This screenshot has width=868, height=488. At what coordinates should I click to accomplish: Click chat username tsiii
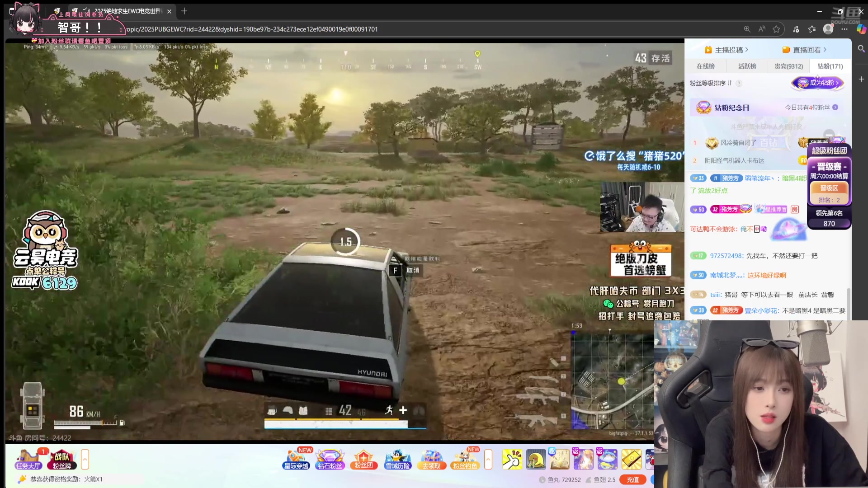click(x=715, y=295)
